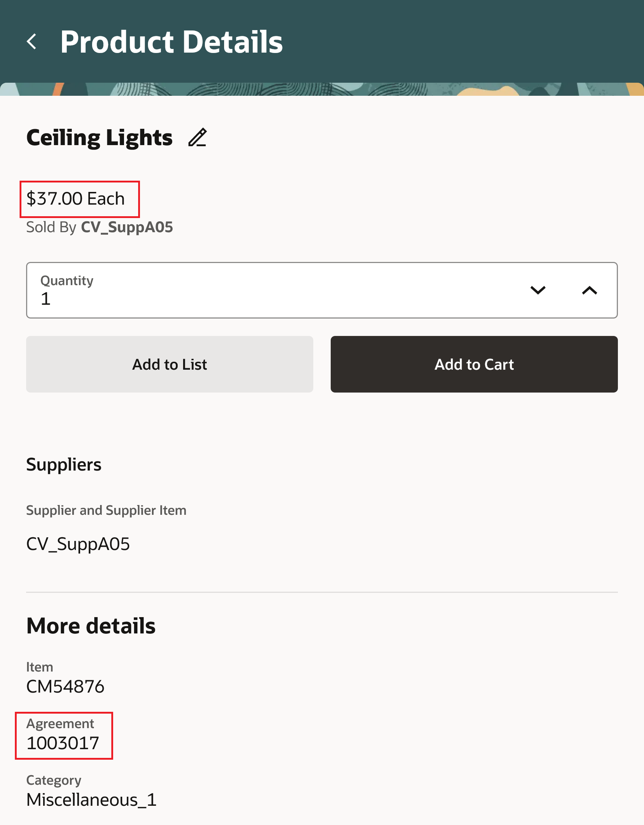Click the Suppliers section heading

[x=64, y=465]
